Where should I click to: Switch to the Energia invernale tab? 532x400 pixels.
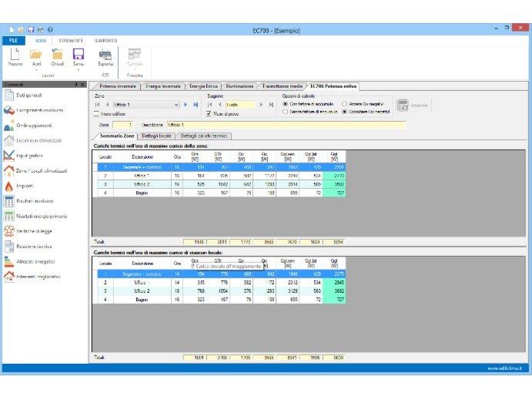point(163,86)
